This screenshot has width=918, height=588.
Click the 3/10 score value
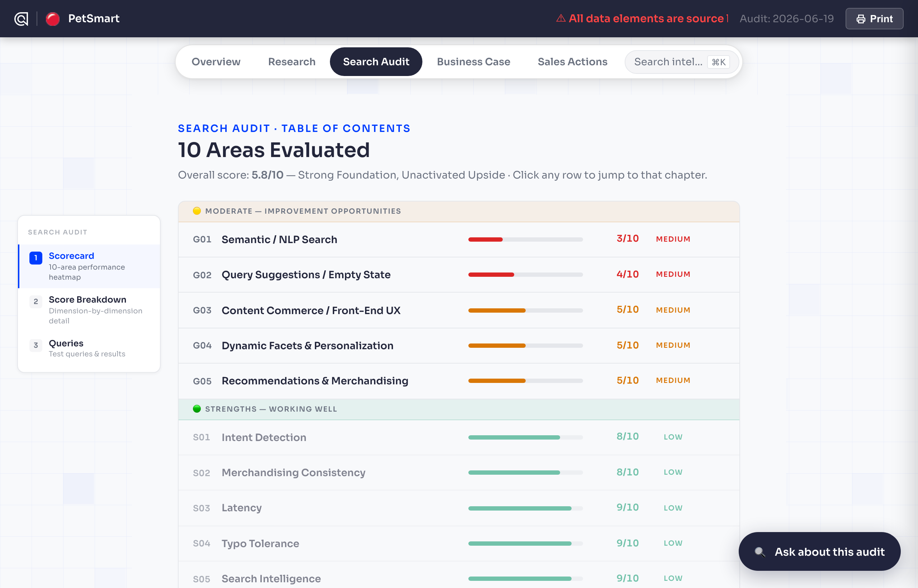[x=628, y=239]
